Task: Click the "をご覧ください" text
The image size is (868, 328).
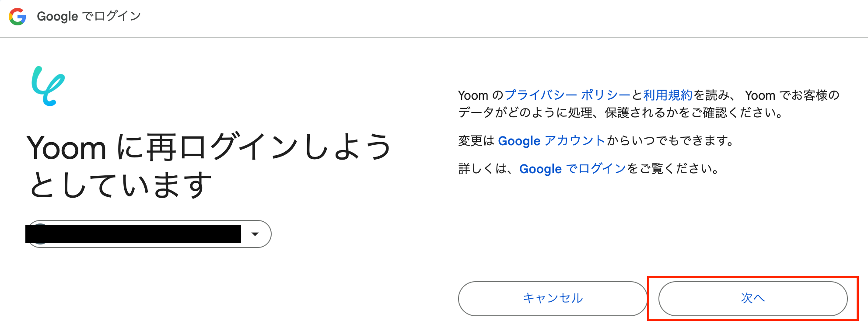Action: tap(674, 169)
